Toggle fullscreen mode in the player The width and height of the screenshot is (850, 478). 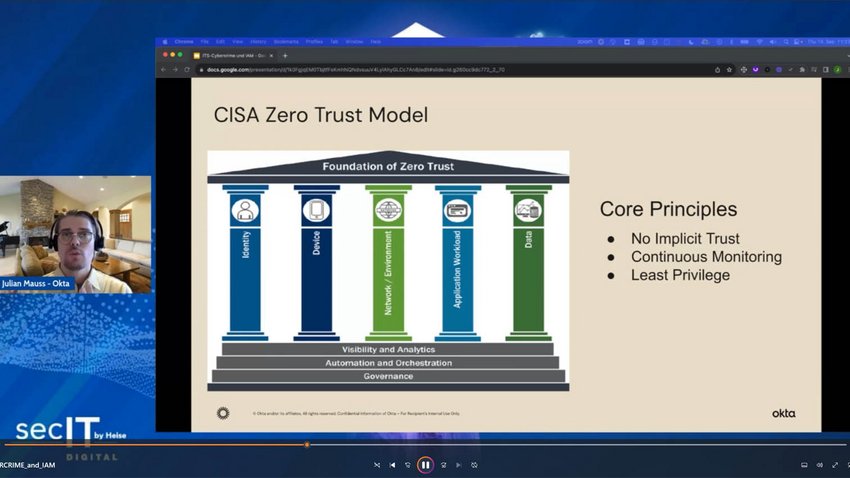[837, 465]
